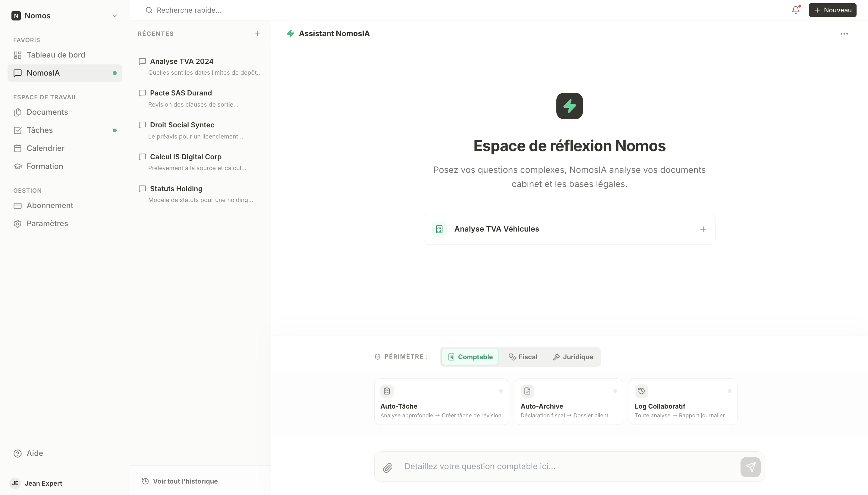
Task: Click plus icon beside Récentes heading
Action: click(258, 34)
